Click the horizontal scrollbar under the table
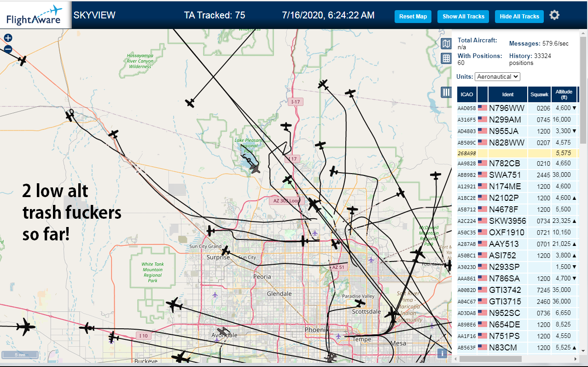Image resolution: width=588 pixels, height=367 pixels. click(490, 359)
